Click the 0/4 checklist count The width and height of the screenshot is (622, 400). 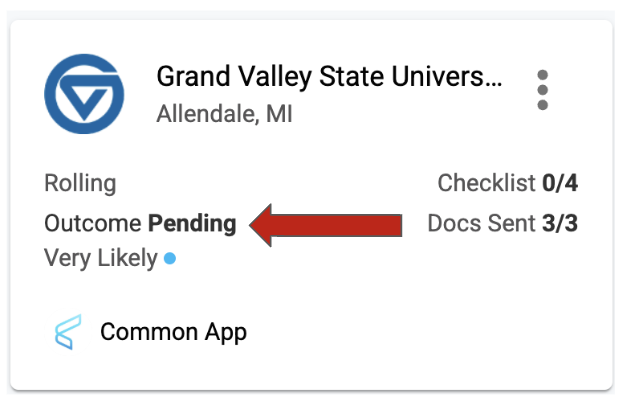click(560, 184)
